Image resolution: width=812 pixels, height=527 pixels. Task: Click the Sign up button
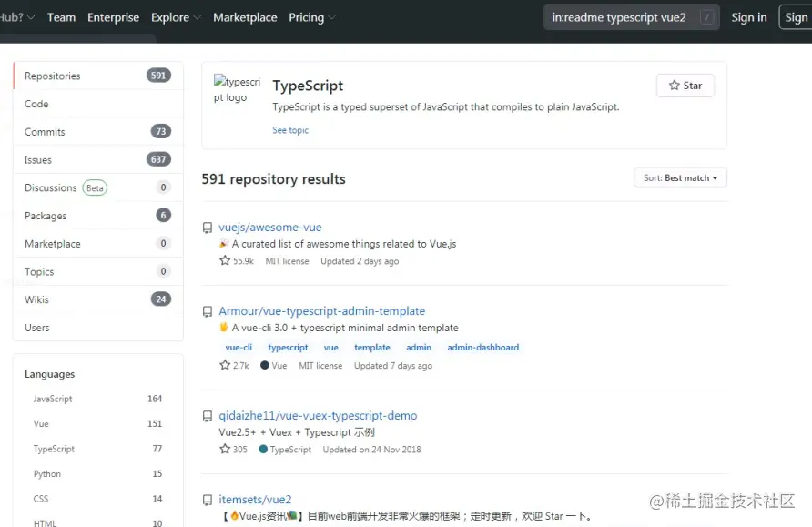(796, 17)
